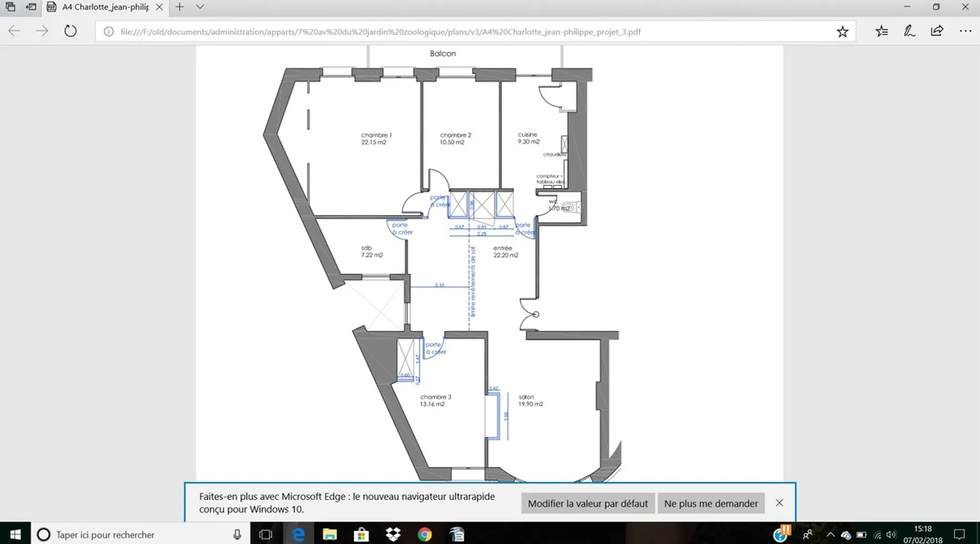Click the set tabs aside icon
The height and width of the screenshot is (544, 980).
31,7
